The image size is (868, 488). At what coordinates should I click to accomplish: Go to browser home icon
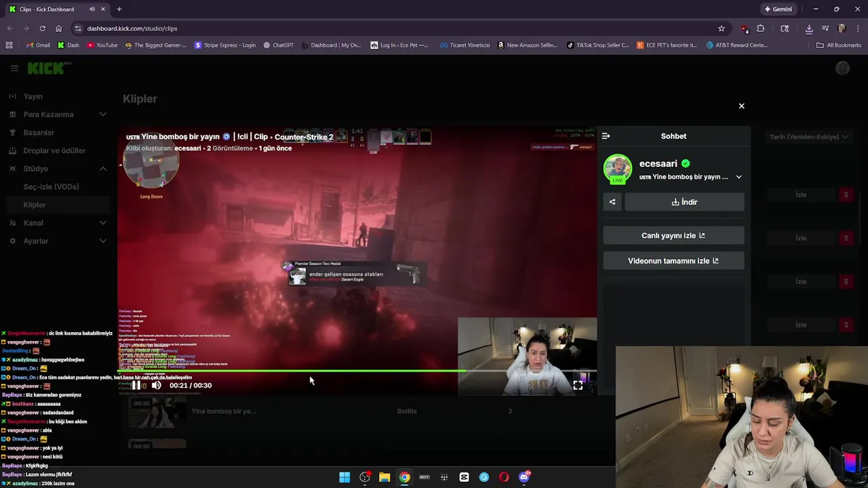(58, 28)
